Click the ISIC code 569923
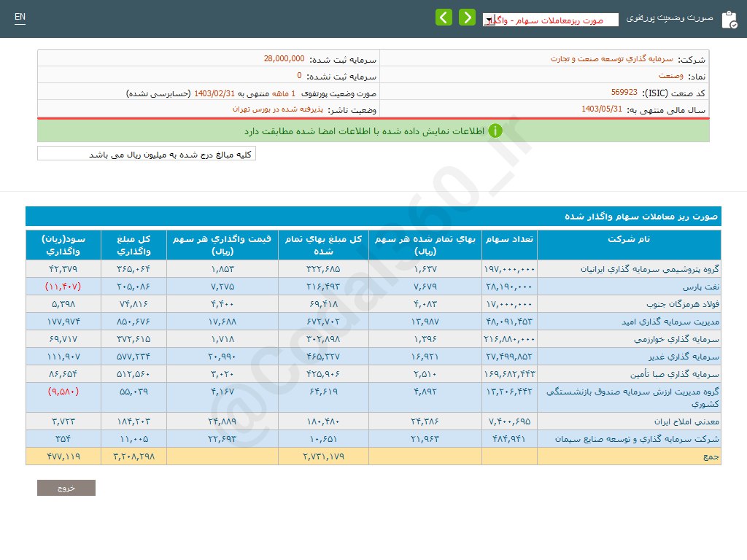The image size is (747, 560). pyautogui.click(x=624, y=93)
